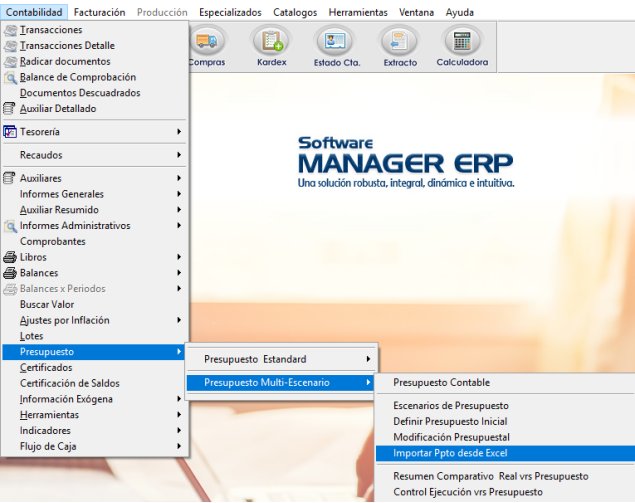Click the printer icon beside Balances x Periodos
This screenshot has width=635, height=503.
(x=10, y=289)
